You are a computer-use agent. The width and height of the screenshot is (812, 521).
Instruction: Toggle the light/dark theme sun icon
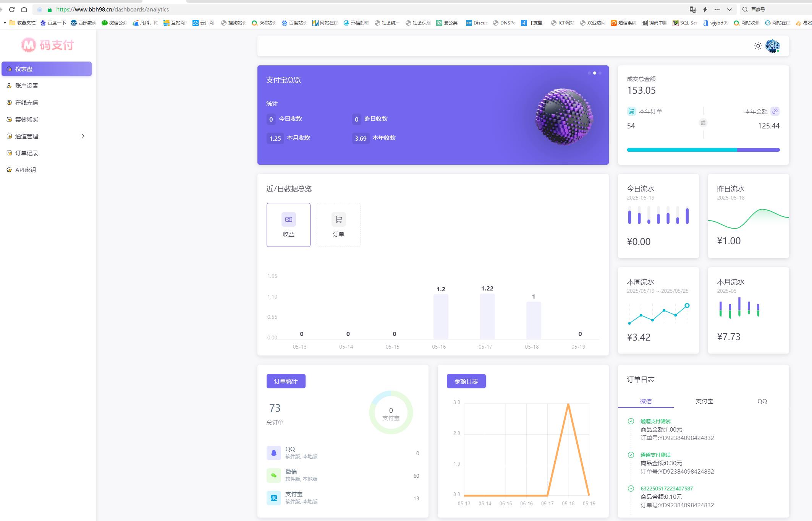tap(758, 46)
